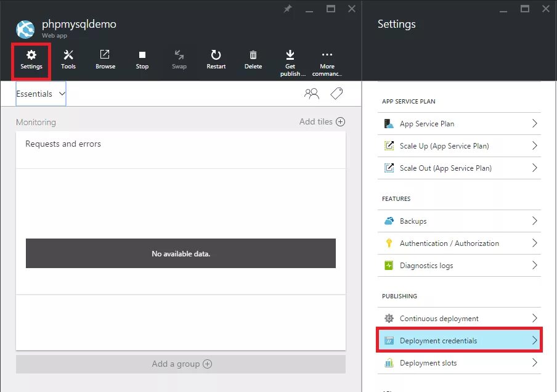Stop the web app
Viewport: 557px width, 392px height.
[x=142, y=60]
